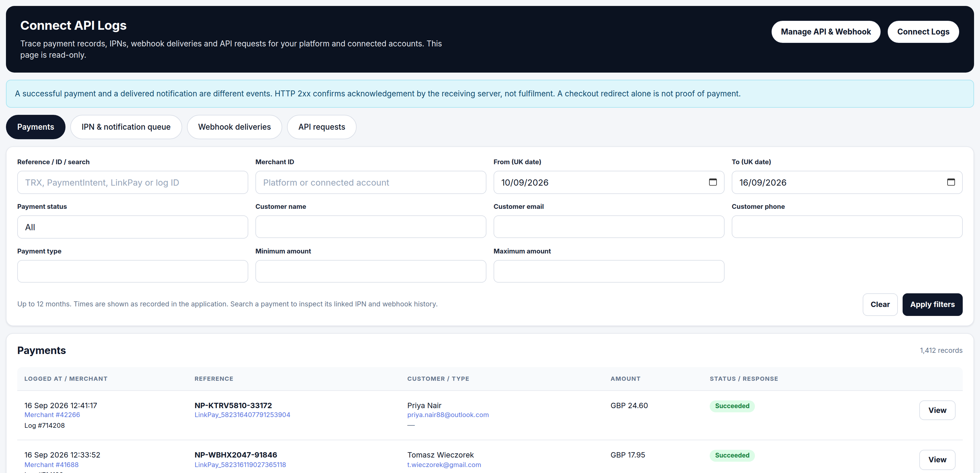Click the Merchant ID input field
Screen dimensions: 980x473
(371, 183)
